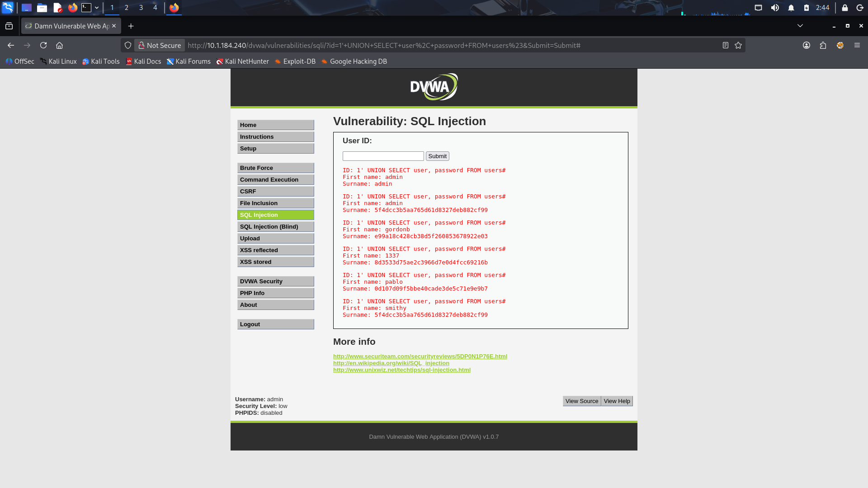This screenshot has height=488, width=868.
Task: Go back to the previous page
Action: 11,45
